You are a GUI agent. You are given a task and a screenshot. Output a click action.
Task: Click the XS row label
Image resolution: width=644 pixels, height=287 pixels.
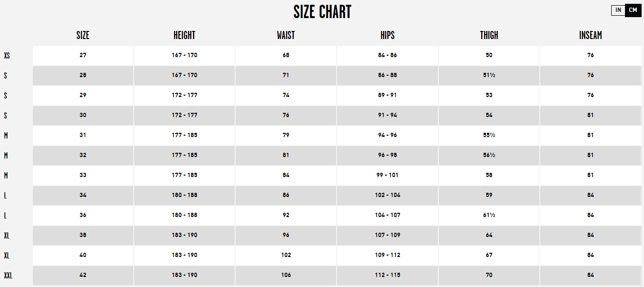(x=7, y=56)
